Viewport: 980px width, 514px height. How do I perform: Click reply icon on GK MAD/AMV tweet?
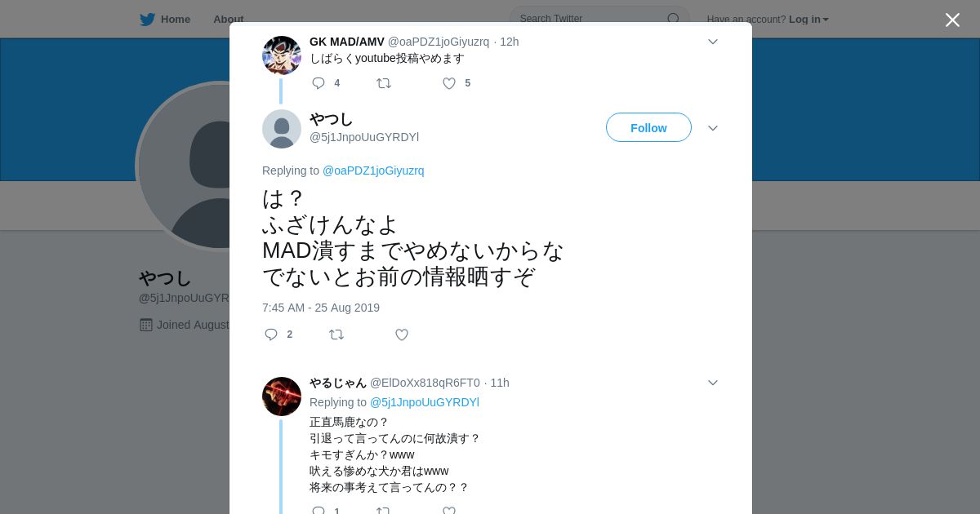pyautogui.click(x=318, y=83)
